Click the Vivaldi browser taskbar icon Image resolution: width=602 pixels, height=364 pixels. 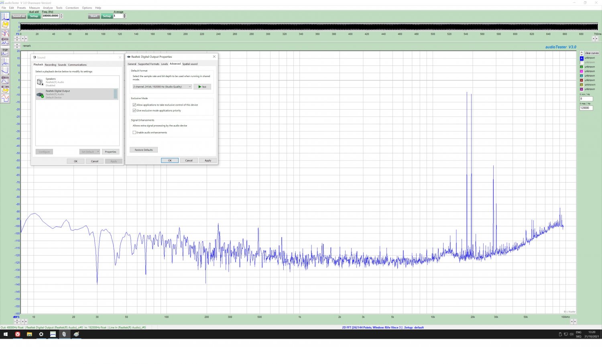(x=18, y=334)
